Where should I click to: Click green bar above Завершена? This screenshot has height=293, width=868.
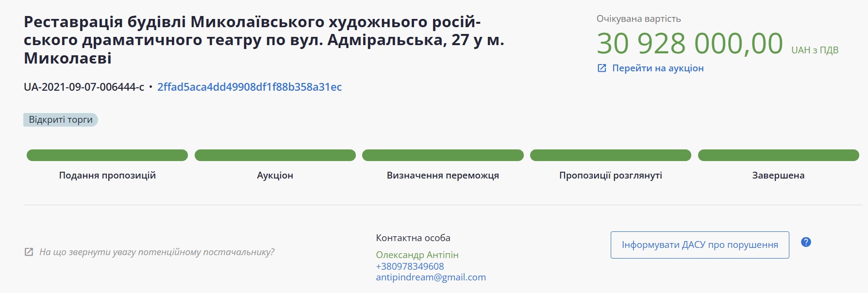[778, 155]
